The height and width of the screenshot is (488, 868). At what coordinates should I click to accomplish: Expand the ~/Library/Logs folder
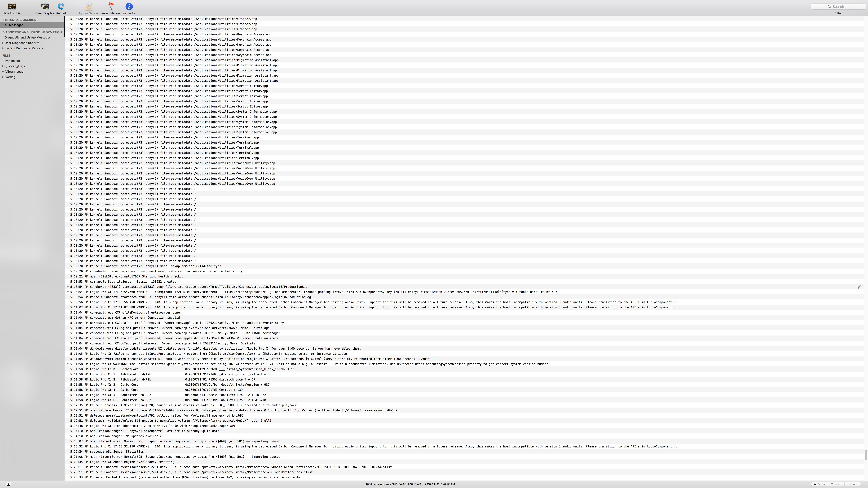(x=3, y=66)
